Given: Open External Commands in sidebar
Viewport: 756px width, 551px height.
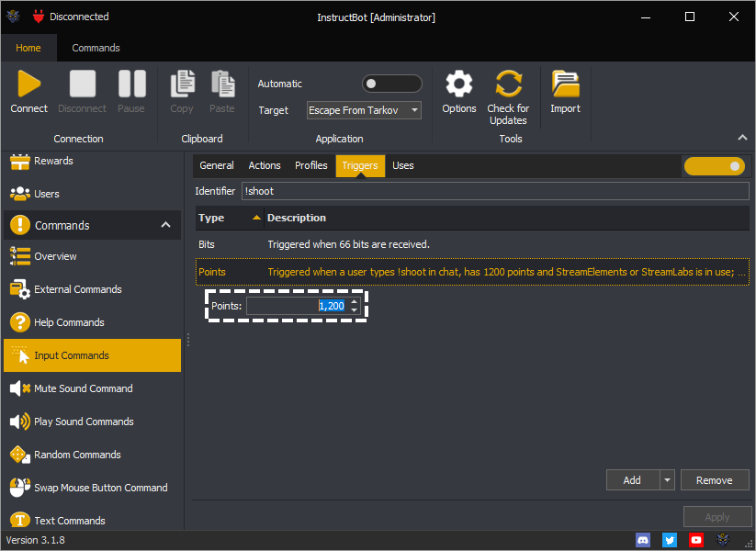Looking at the screenshot, I should coord(92,289).
